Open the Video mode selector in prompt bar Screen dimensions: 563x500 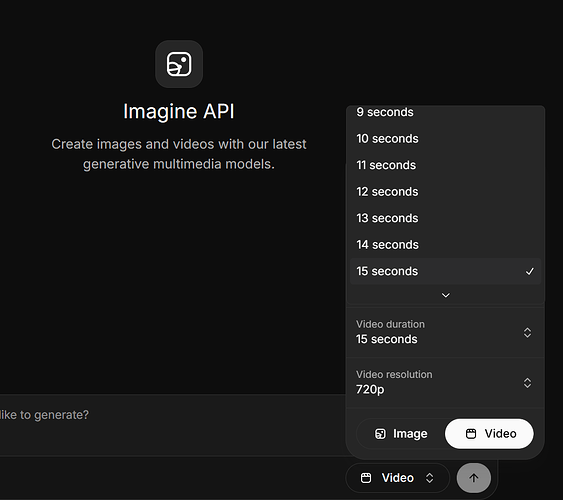coord(397,478)
